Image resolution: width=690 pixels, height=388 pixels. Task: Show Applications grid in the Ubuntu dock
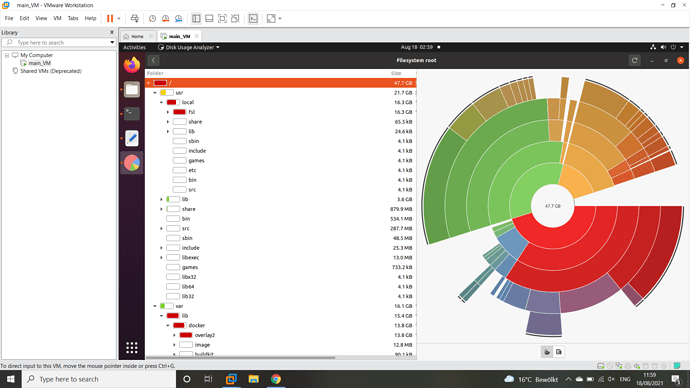coord(132,348)
